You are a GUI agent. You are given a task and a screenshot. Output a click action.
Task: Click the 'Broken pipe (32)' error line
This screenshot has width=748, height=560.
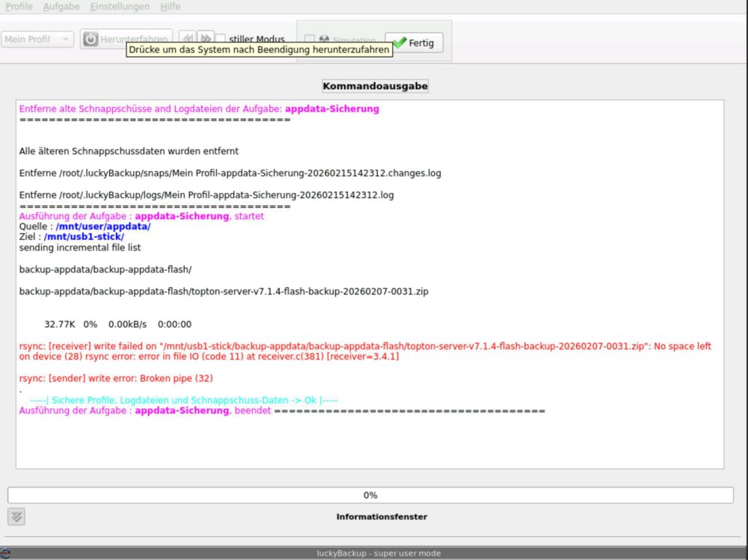[116, 378]
